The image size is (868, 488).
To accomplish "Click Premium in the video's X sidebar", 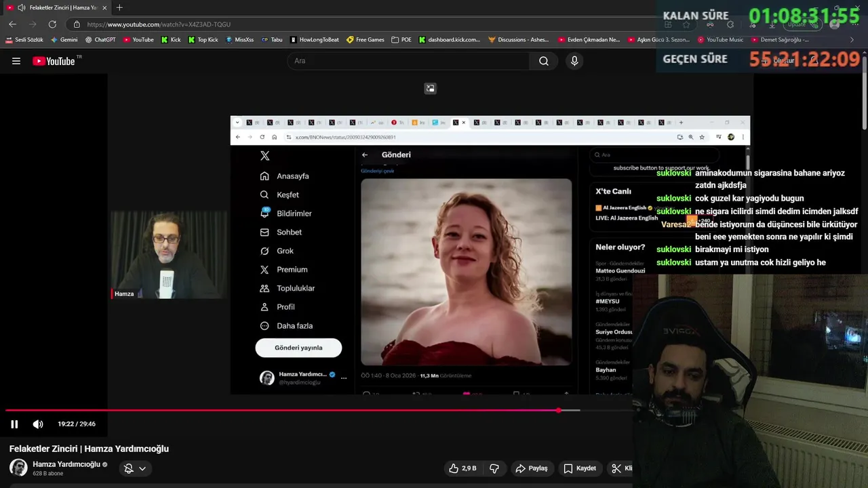I will click(284, 270).
